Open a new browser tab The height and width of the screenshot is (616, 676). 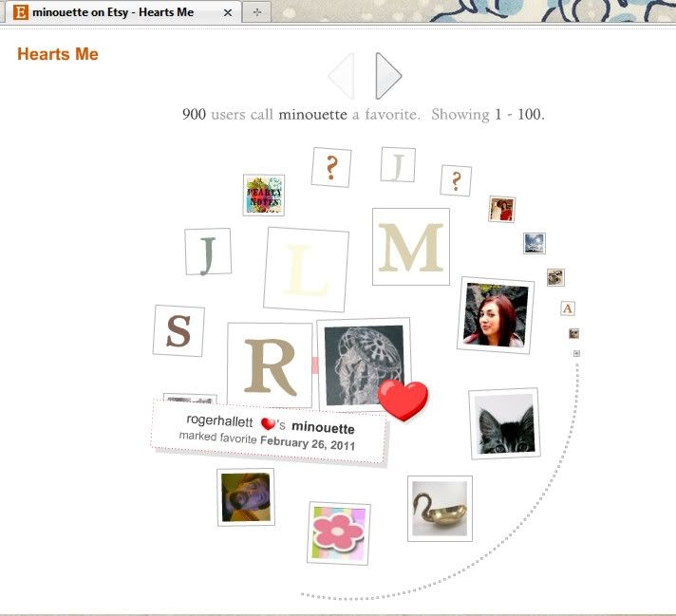257,13
